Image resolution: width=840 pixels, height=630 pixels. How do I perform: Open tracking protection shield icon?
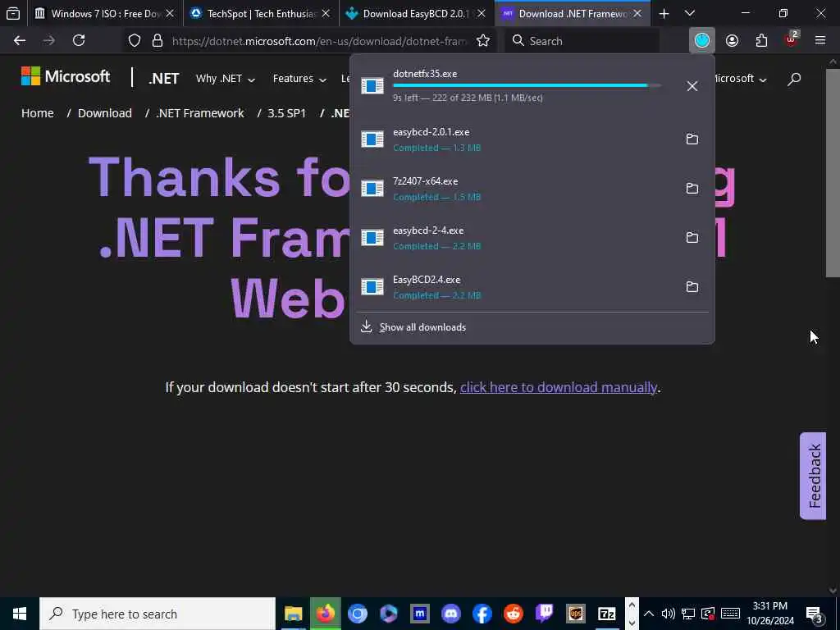pos(135,41)
